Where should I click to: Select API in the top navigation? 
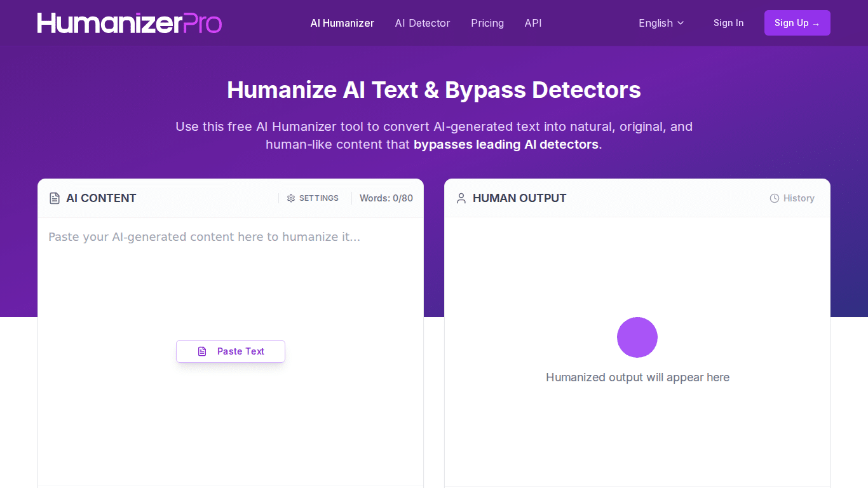coord(532,23)
